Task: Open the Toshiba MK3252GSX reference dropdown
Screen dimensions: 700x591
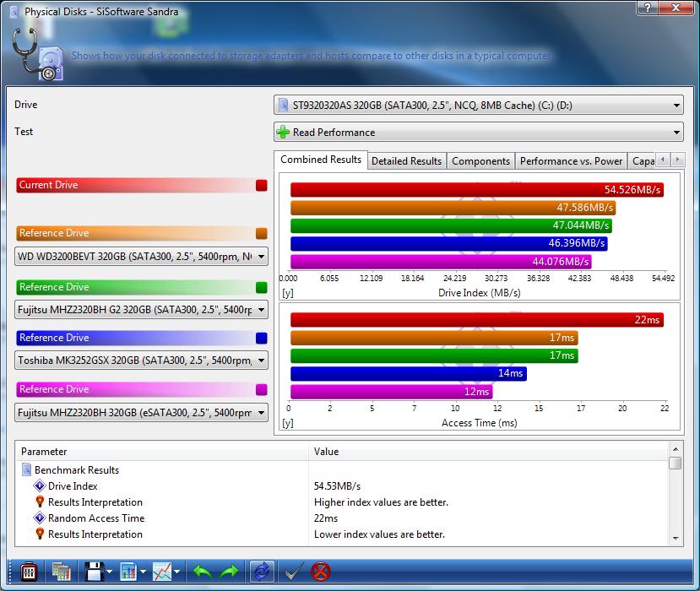Action: (142, 361)
